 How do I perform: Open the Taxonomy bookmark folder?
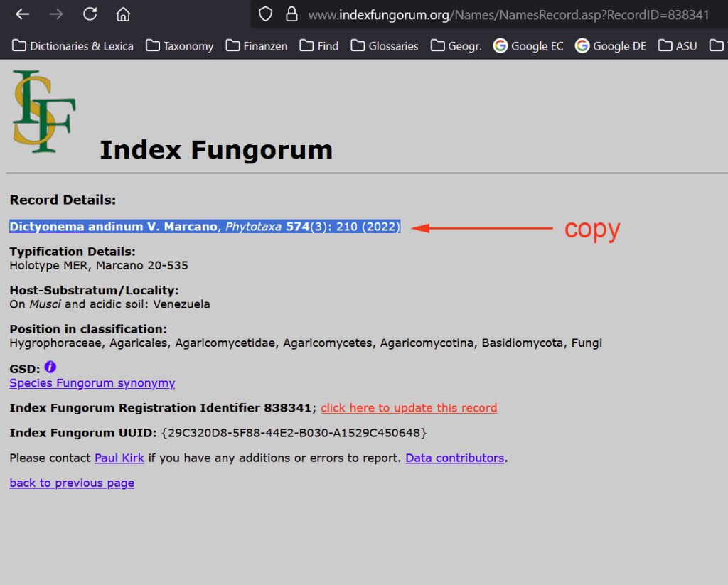(180, 46)
